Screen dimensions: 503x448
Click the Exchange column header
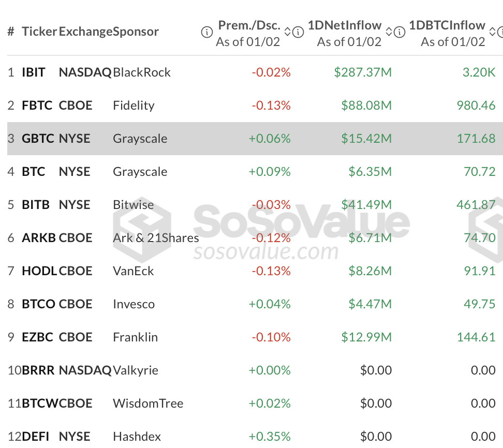click(85, 32)
